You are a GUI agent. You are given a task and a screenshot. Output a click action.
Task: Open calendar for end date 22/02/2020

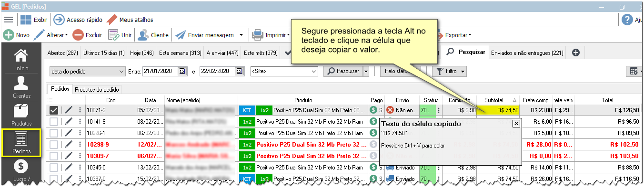[x=240, y=71]
